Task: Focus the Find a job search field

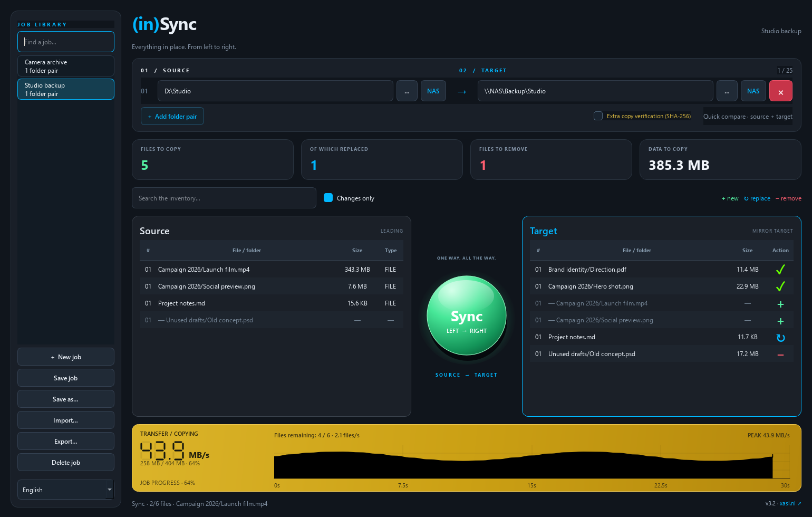Action: pos(66,42)
